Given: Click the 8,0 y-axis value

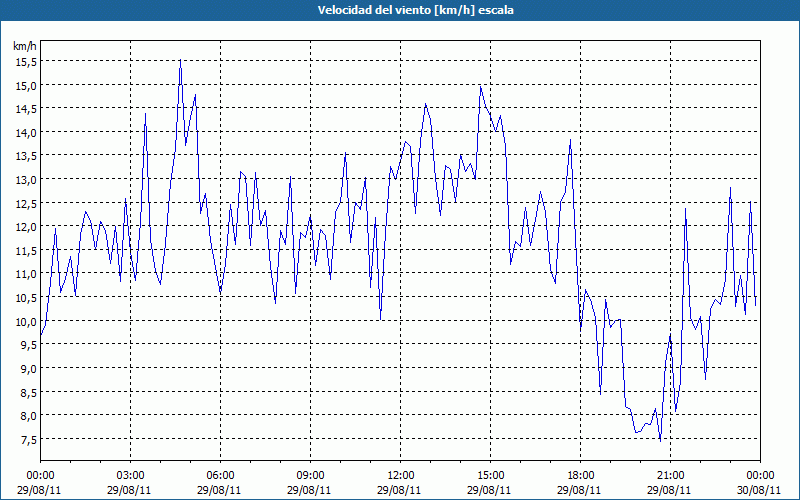Looking at the screenshot, I should pyautogui.click(x=29, y=416).
